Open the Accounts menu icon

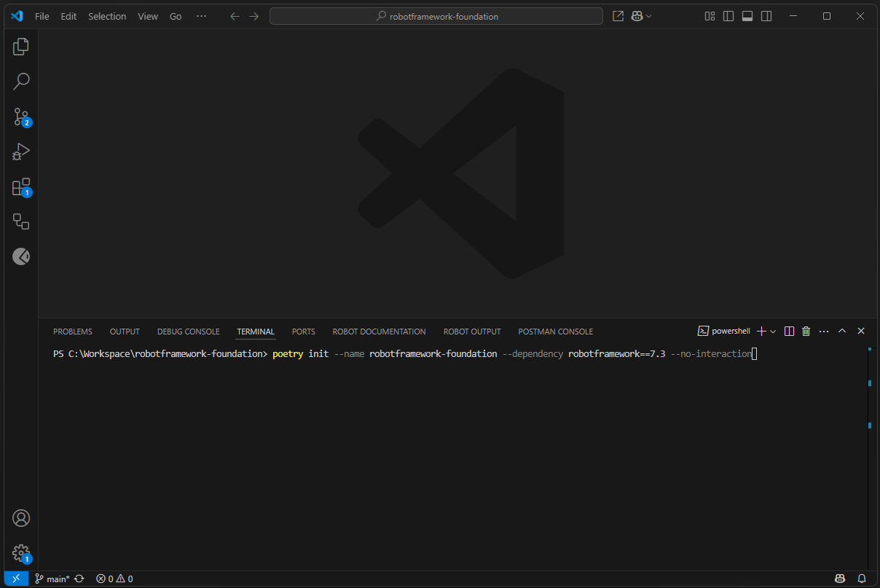pyautogui.click(x=21, y=518)
